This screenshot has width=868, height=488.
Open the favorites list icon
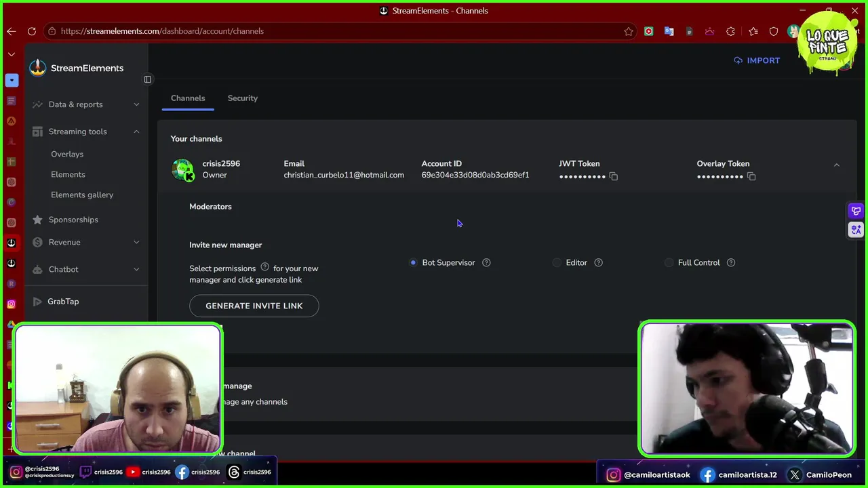753,31
